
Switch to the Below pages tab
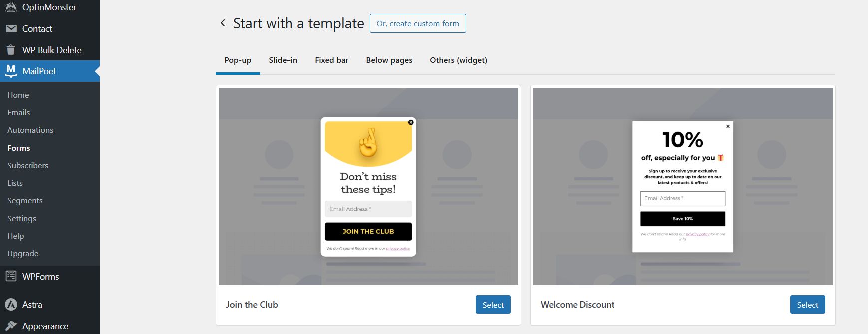click(x=389, y=60)
